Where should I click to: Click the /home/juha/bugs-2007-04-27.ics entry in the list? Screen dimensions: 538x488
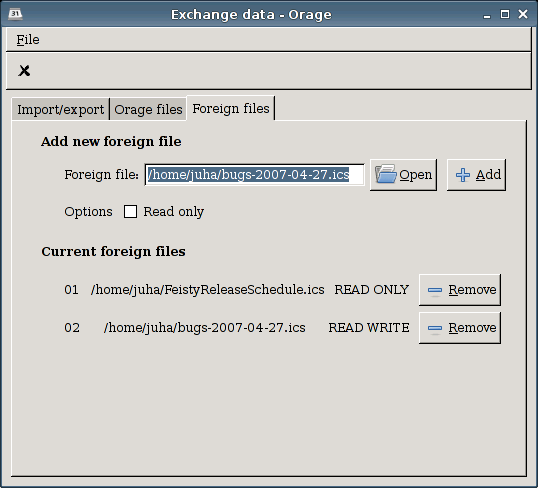(x=205, y=328)
